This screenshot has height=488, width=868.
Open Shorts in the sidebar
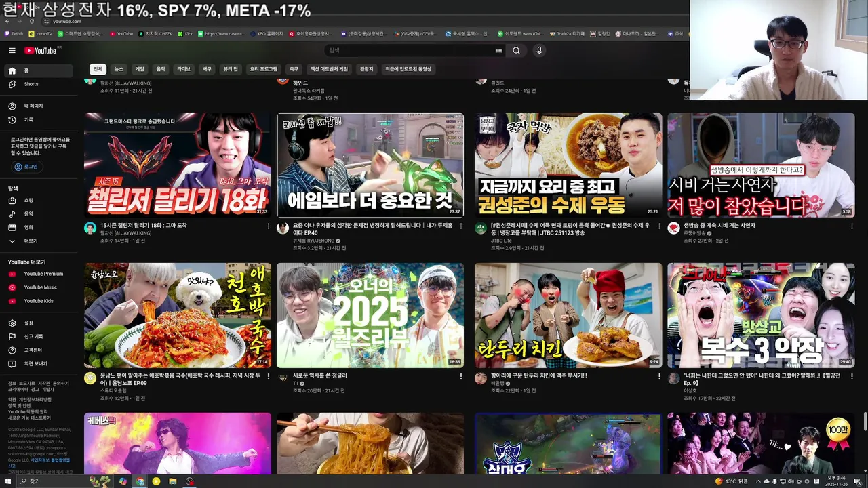(x=39, y=84)
